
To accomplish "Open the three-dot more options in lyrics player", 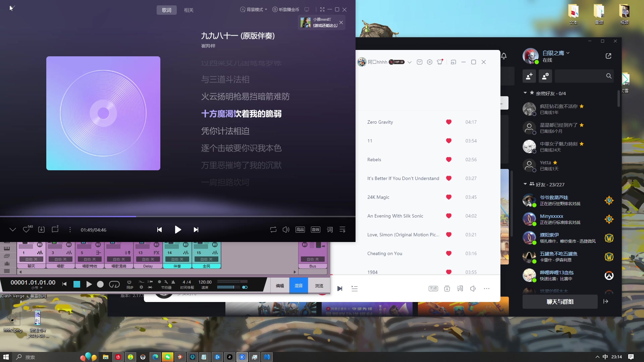I will click(70, 230).
